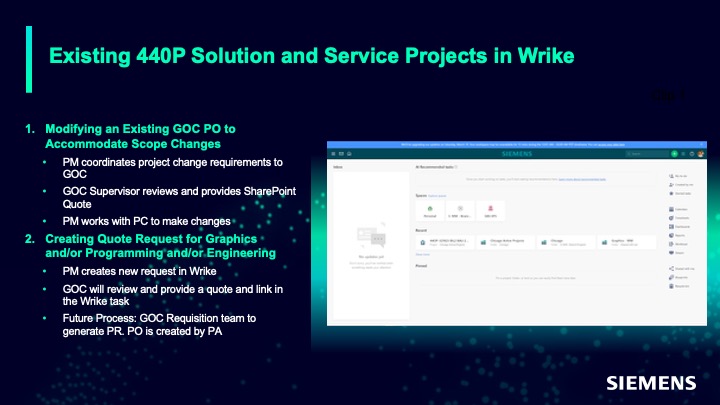Open the Personal space card
The height and width of the screenshot is (405, 720).
point(430,211)
